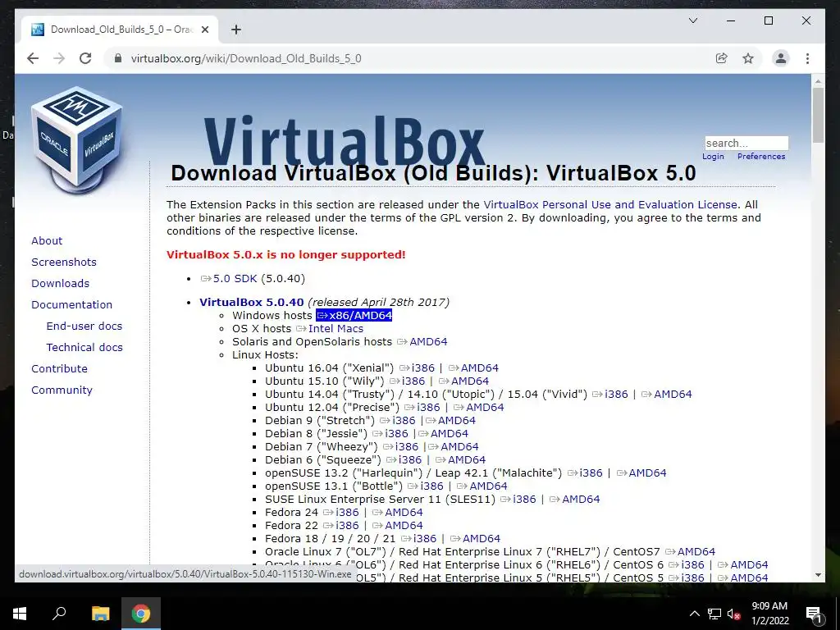The image size is (840, 630).
Task: View site information via the lock icon
Action: (118, 58)
